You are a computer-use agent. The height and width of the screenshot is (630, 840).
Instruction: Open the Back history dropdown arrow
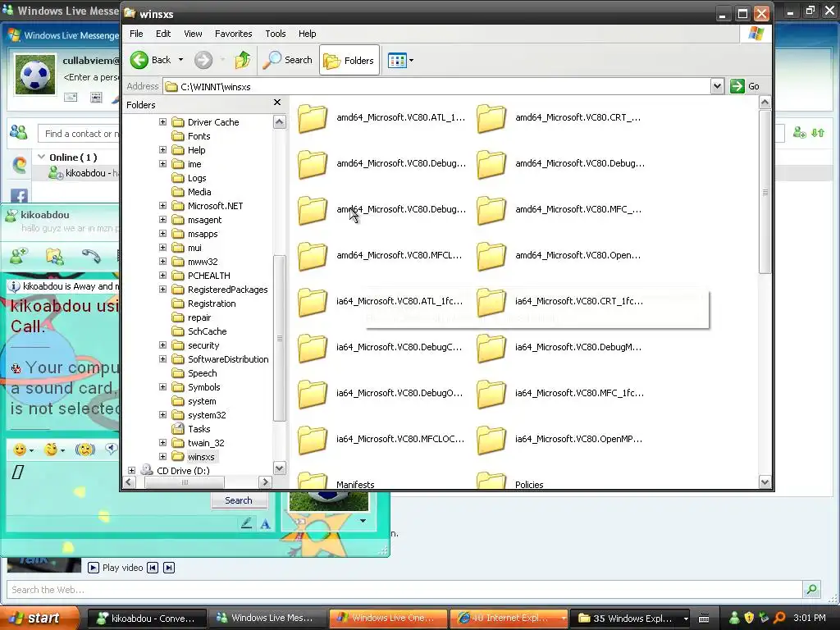click(x=180, y=60)
